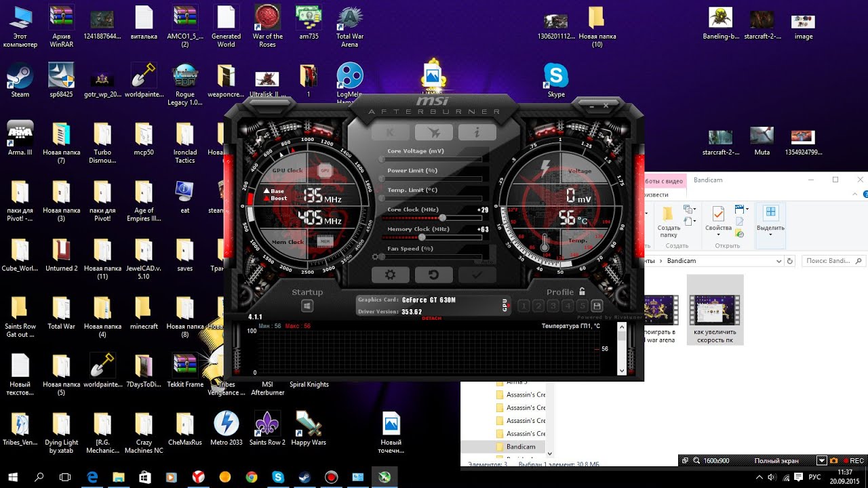Open Task View on the taskbar
Viewport: 868px width, 488px height.
65,477
